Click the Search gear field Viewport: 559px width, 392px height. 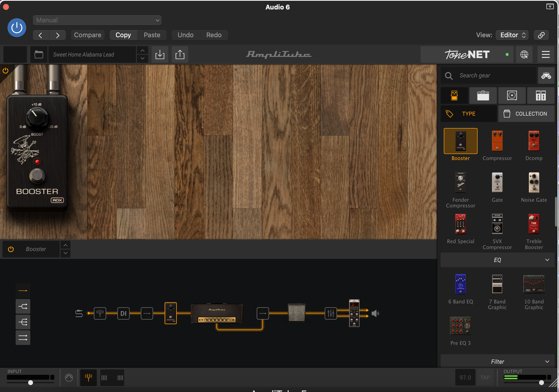tap(489, 76)
